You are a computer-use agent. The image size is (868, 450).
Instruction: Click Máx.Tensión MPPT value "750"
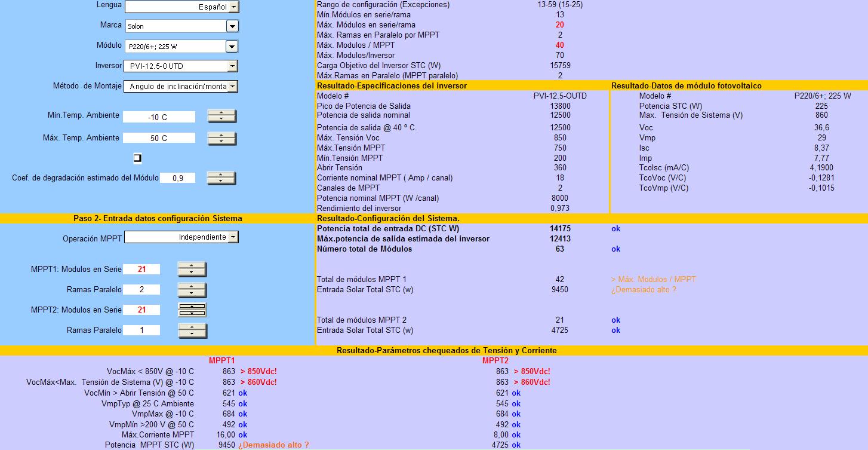coord(560,148)
